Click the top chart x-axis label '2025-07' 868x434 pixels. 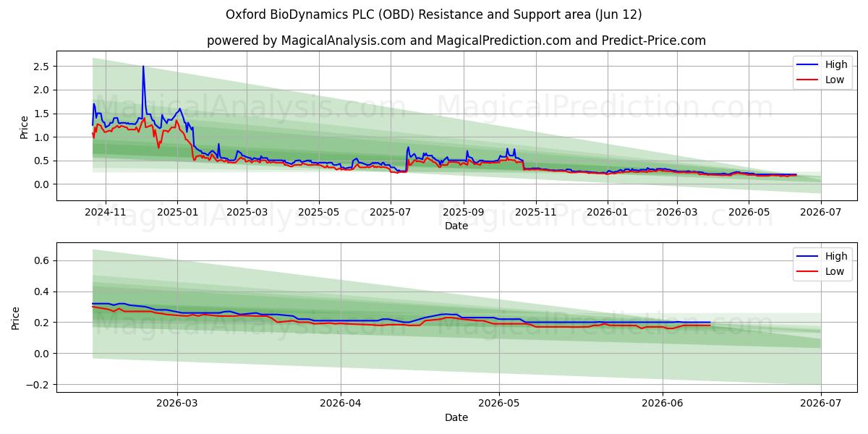[391, 212]
